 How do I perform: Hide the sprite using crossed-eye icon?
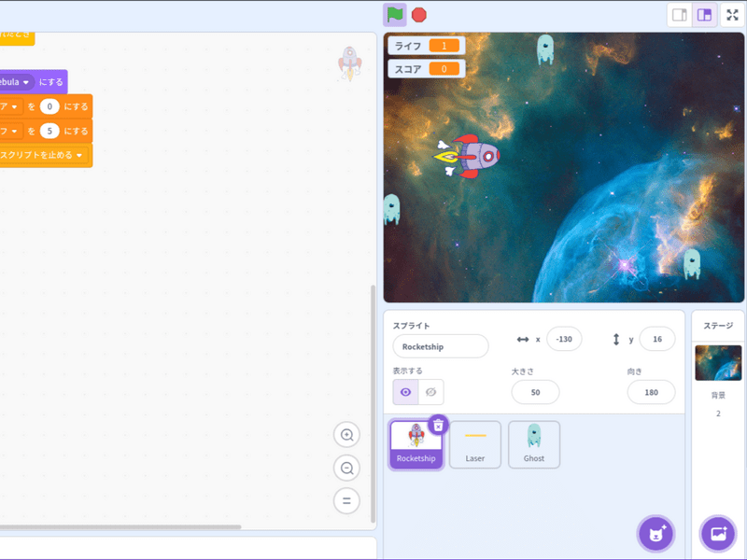click(x=430, y=392)
